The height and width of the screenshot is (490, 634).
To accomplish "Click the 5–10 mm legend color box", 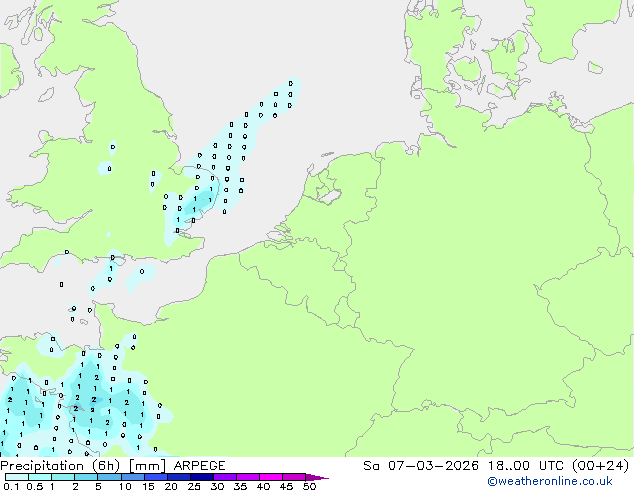I will tap(109, 477).
